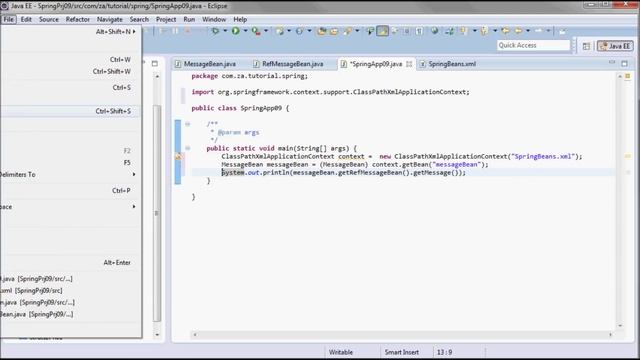
Task: Click the Quick Access search field
Action: click(x=533, y=45)
